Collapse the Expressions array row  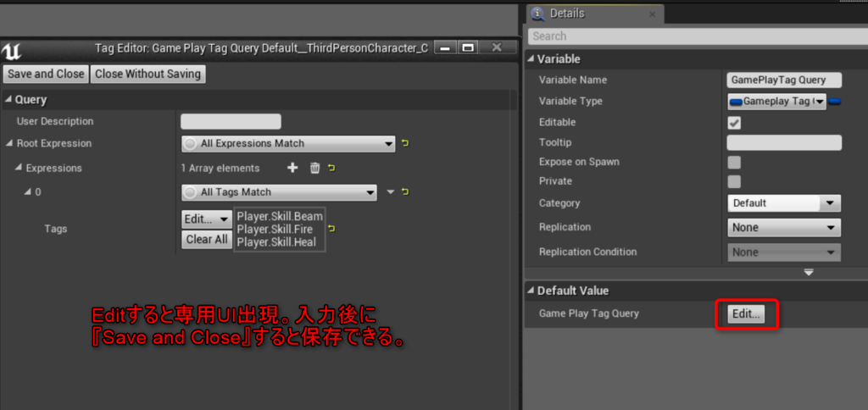pyautogui.click(x=19, y=168)
